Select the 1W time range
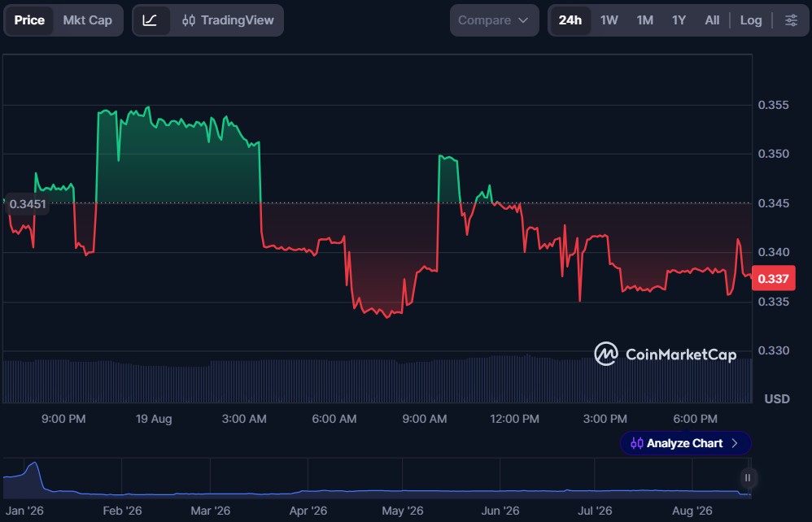 609,20
